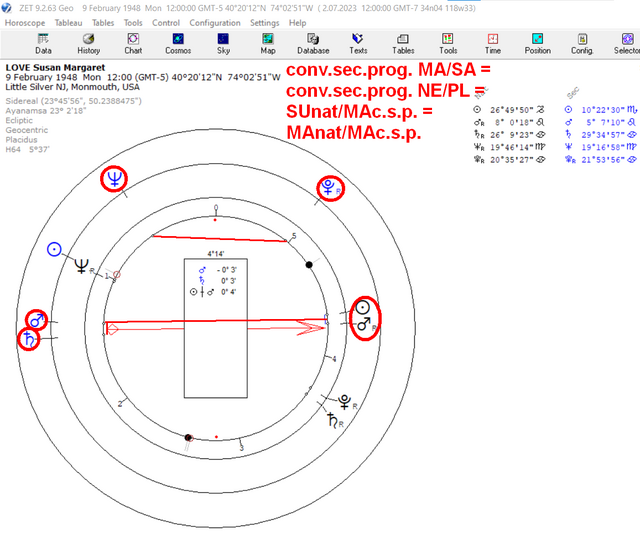Click progressed Saturn position 29°34'57" row

601,135
